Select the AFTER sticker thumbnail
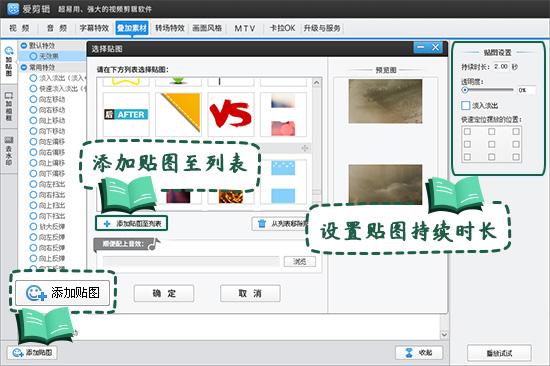Screen dimensions: 550x366 click(126, 114)
